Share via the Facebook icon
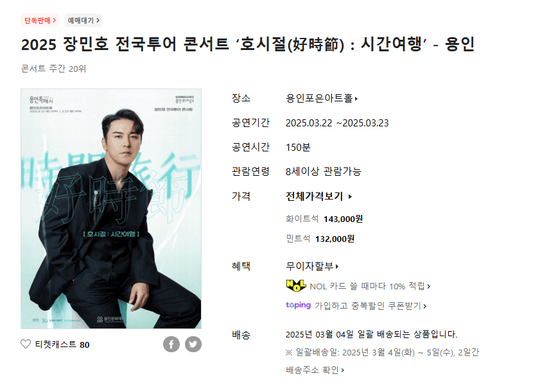Viewport: 549px width, 392px height. pyautogui.click(x=171, y=344)
